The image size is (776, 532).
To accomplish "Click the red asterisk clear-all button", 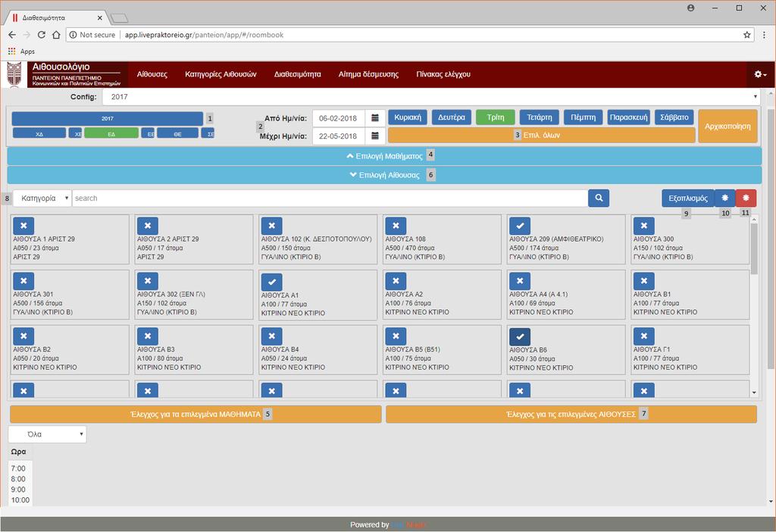I will (746, 198).
